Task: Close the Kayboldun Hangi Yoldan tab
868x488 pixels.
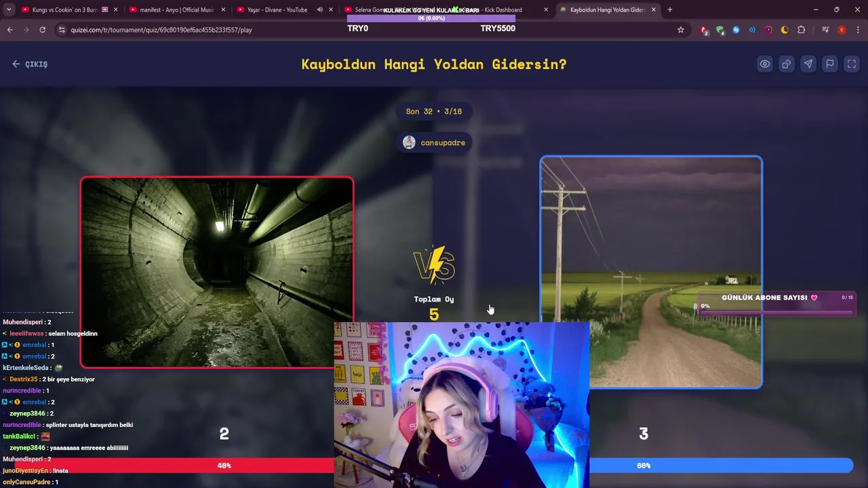Action: click(x=654, y=9)
